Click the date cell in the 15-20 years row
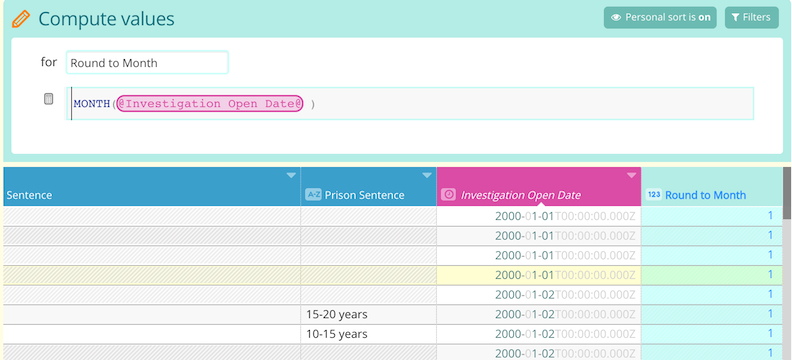792x360 pixels. [539, 315]
